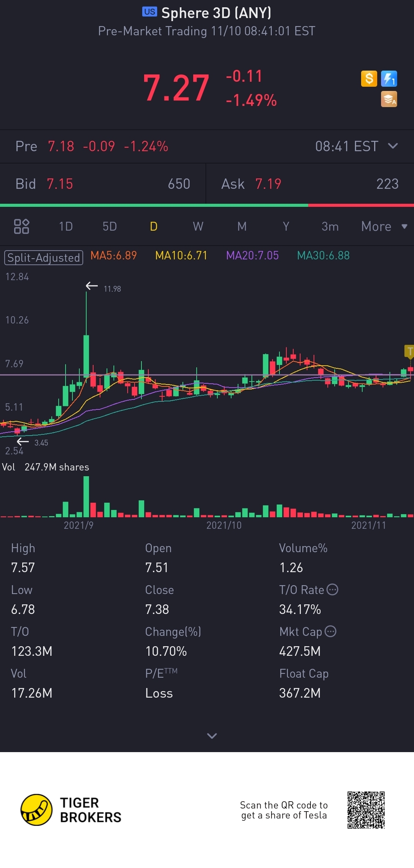
Task: Tap the orange stacked layers icon
Action: pyautogui.click(x=389, y=99)
